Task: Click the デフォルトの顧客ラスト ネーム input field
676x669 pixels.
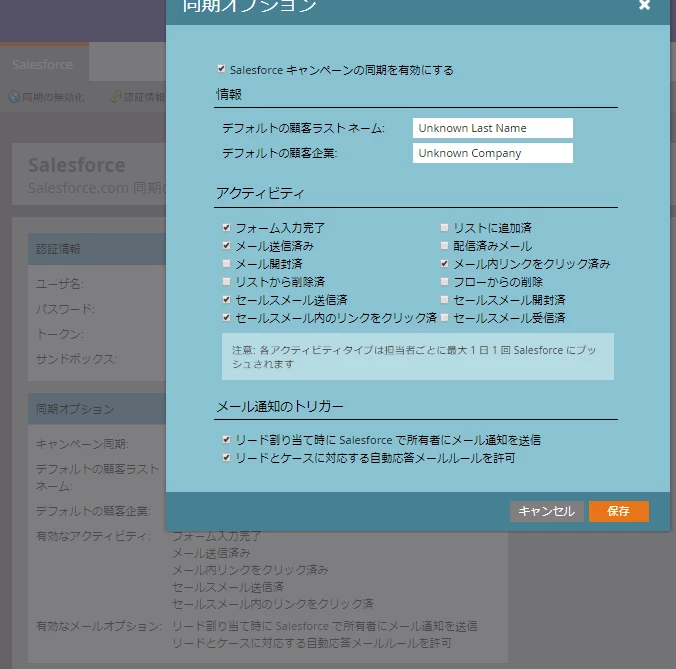Action: click(492, 128)
